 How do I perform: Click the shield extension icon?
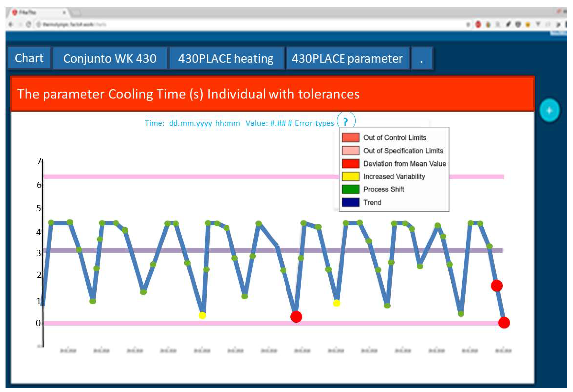[x=518, y=24]
